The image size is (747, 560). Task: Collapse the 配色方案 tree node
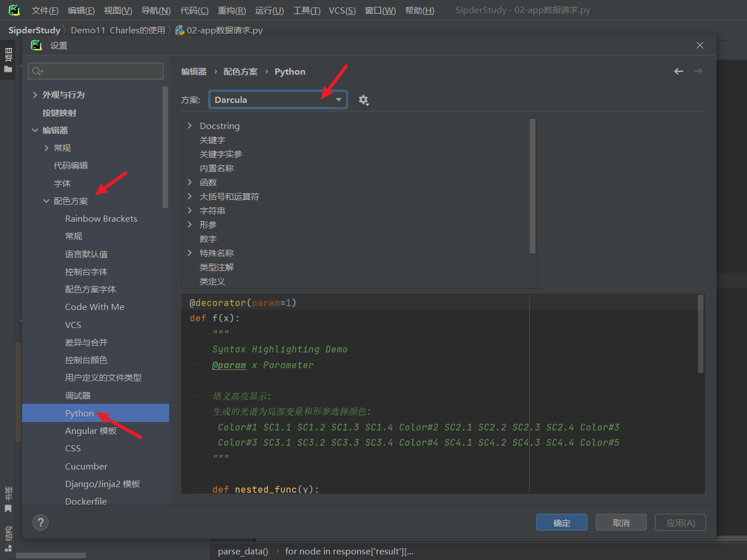pyautogui.click(x=46, y=201)
